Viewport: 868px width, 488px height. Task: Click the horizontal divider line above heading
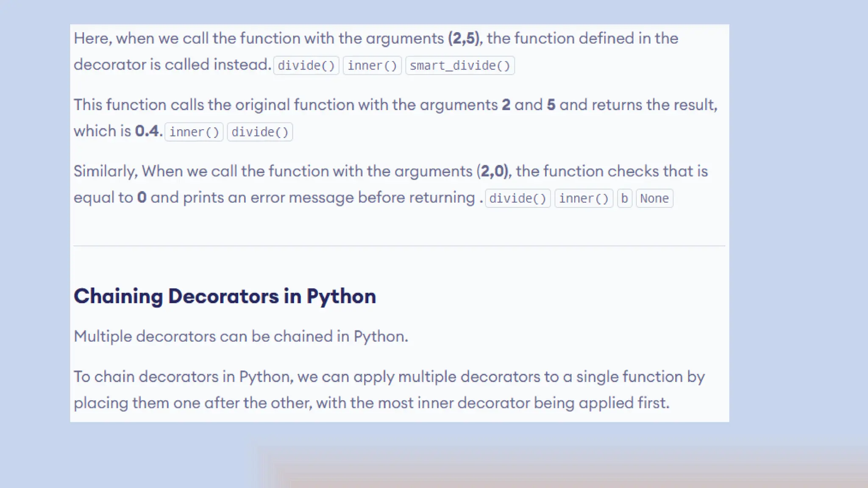(x=399, y=246)
